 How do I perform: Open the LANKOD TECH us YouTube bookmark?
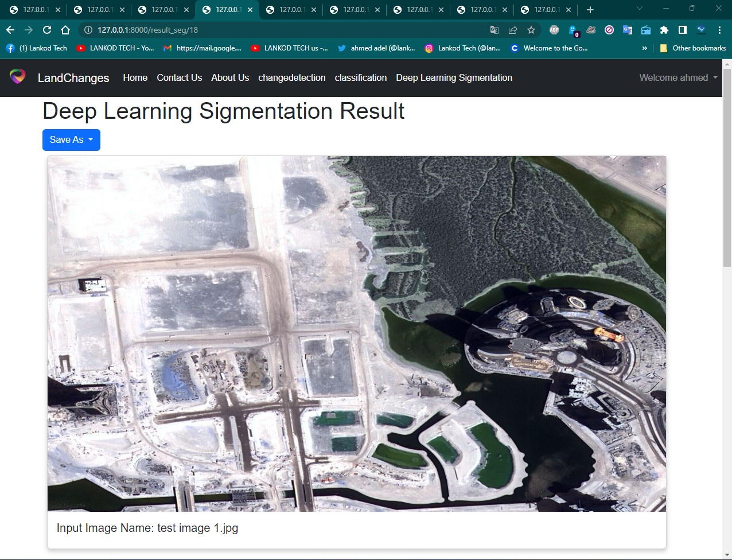290,48
